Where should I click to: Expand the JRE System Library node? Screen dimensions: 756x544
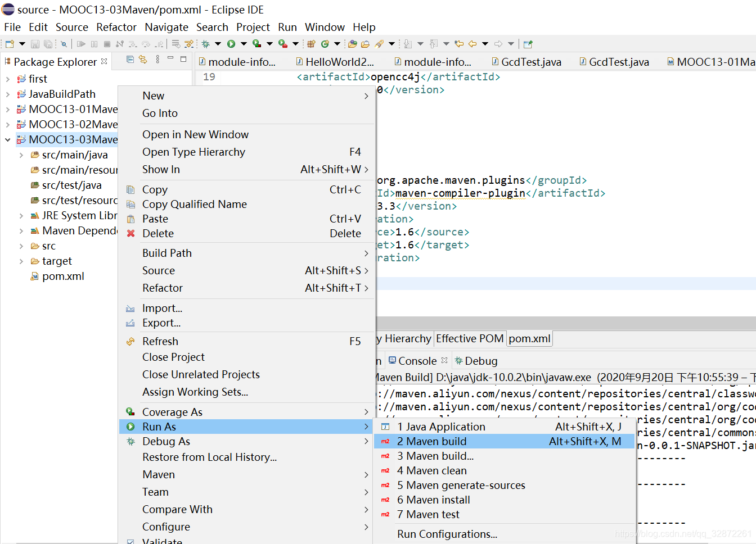[21, 216]
